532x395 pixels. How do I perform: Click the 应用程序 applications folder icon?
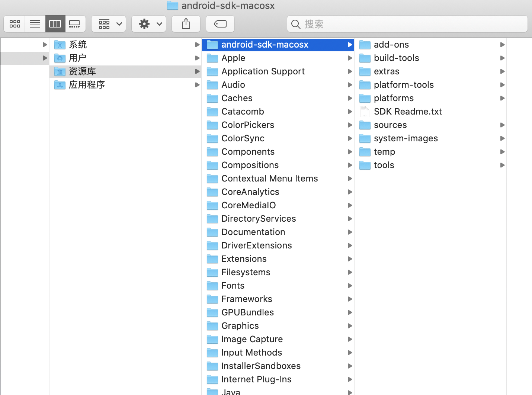pyautogui.click(x=60, y=85)
